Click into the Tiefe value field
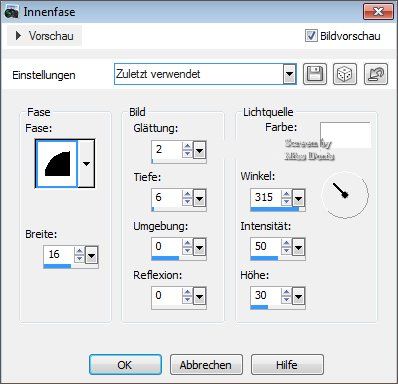This screenshot has height=384, width=398. pyautogui.click(x=167, y=197)
